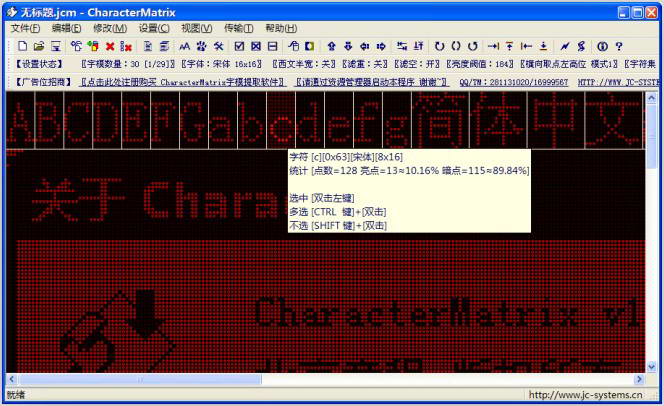
Task: Click the horizontal-split box icon
Action: click(x=273, y=46)
